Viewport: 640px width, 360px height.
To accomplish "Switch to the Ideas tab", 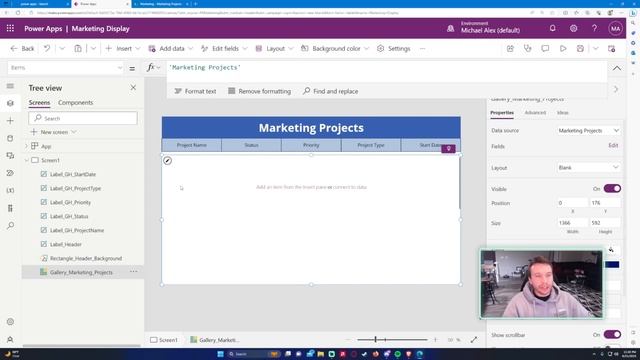I will [x=562, y=113].
